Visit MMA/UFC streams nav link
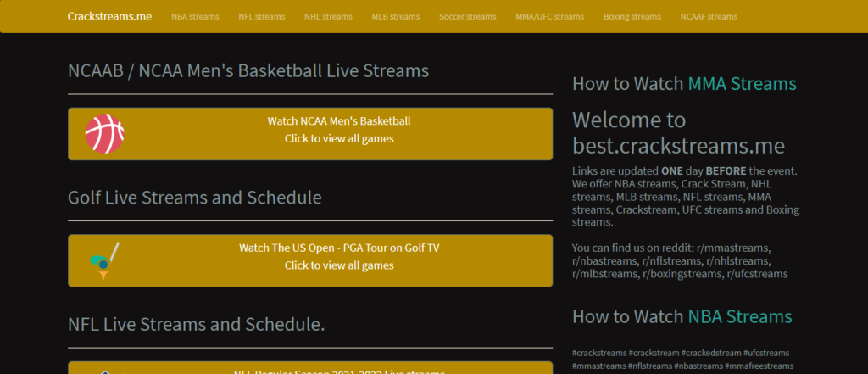The width and height of the screenshot is (868, 374). 549,17
